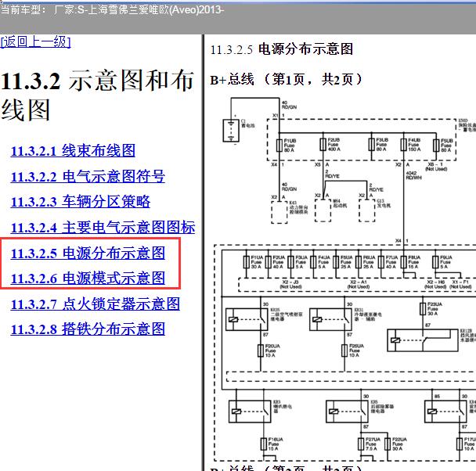476x471 pixels.
Task: Open 11.3.2.7 点火锁定器示意图 link
Action: pos(96,304)
